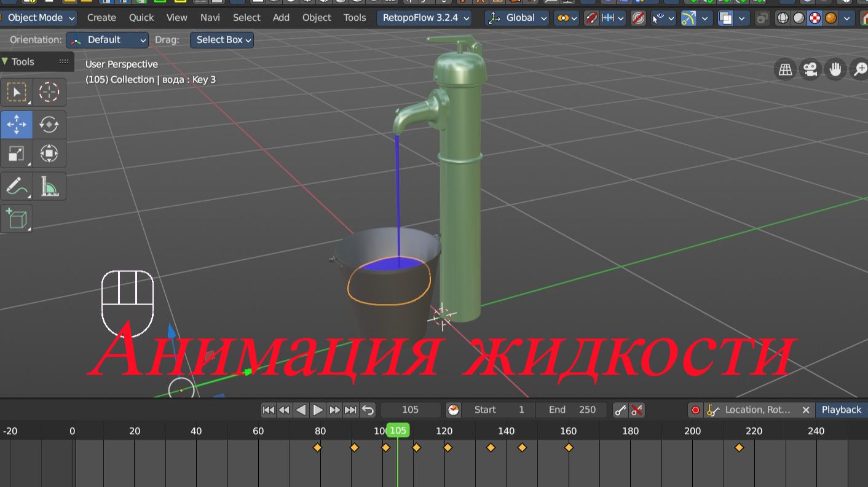Screen dimensions: 868x487
Task: Switch to wireframe shading
Action: tap(783, 18)
